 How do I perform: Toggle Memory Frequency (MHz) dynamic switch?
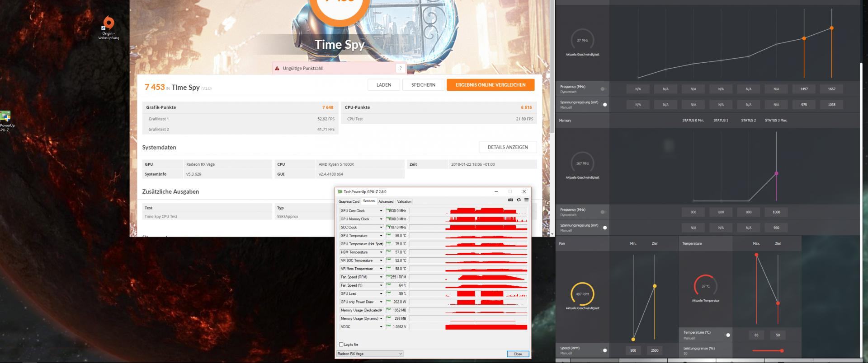[x=603, y=212]
